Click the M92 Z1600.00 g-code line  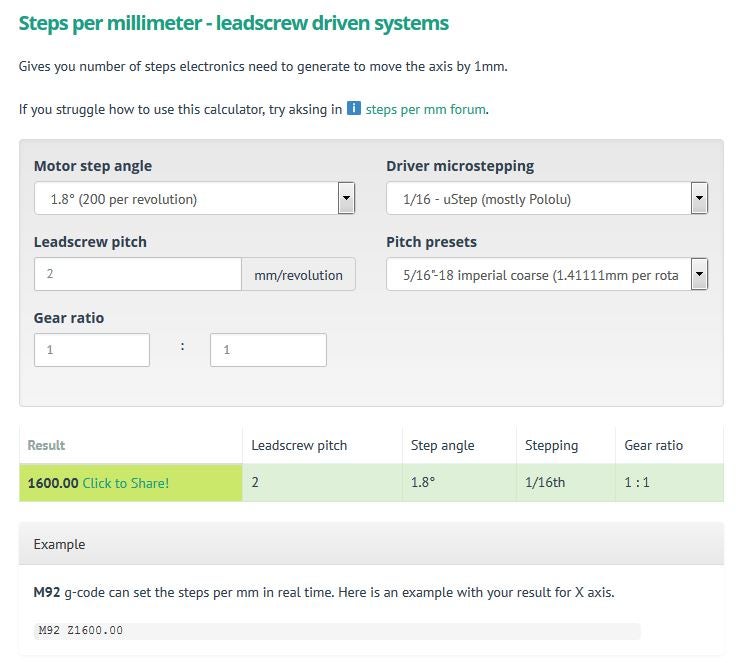[80, 631]
